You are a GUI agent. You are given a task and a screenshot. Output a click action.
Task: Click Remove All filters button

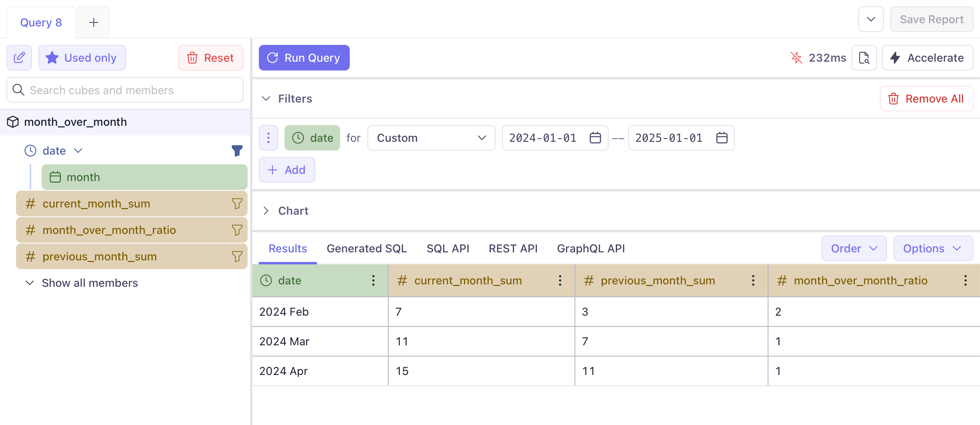[926, 99]
